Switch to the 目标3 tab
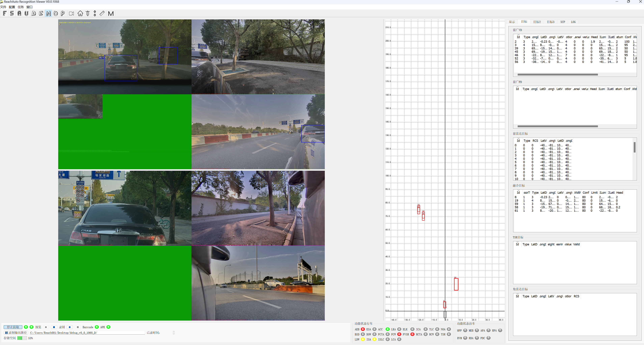 pos(551,22)
